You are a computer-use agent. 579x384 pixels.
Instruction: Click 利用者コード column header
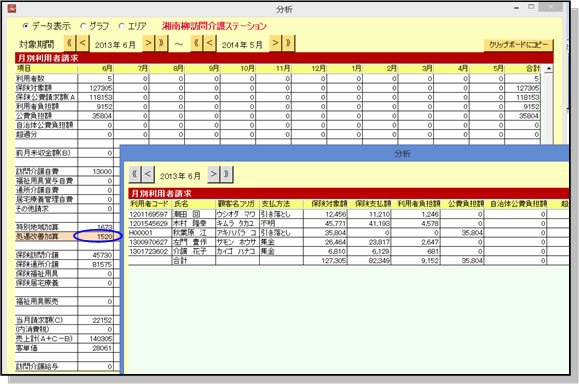150,204
